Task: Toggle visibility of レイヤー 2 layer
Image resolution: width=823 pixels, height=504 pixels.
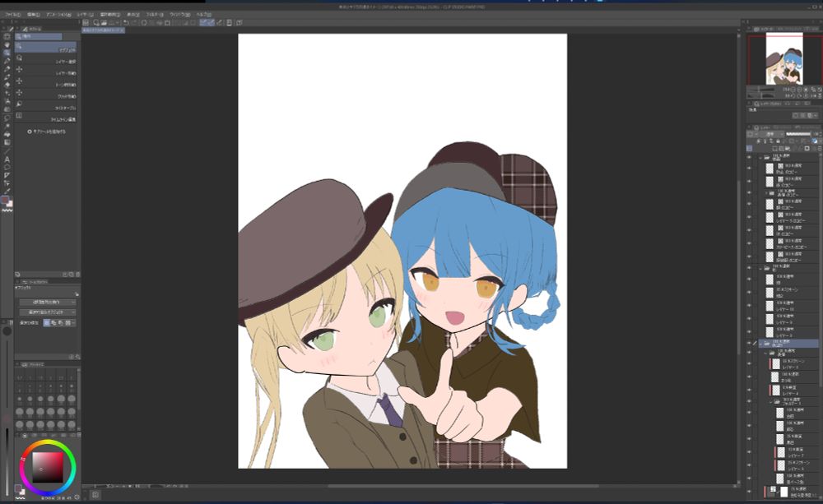Action: (x=749, y=332)
